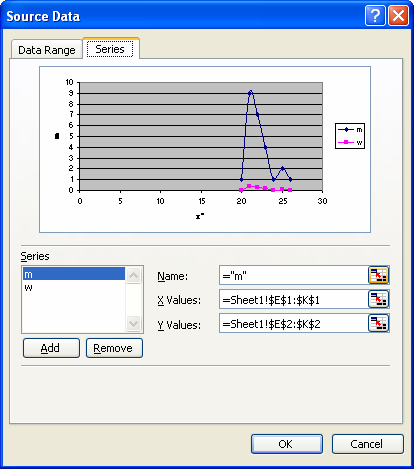Select series w in the list
The height and width of the screenshot is (469, 414).
click(74, 287)
